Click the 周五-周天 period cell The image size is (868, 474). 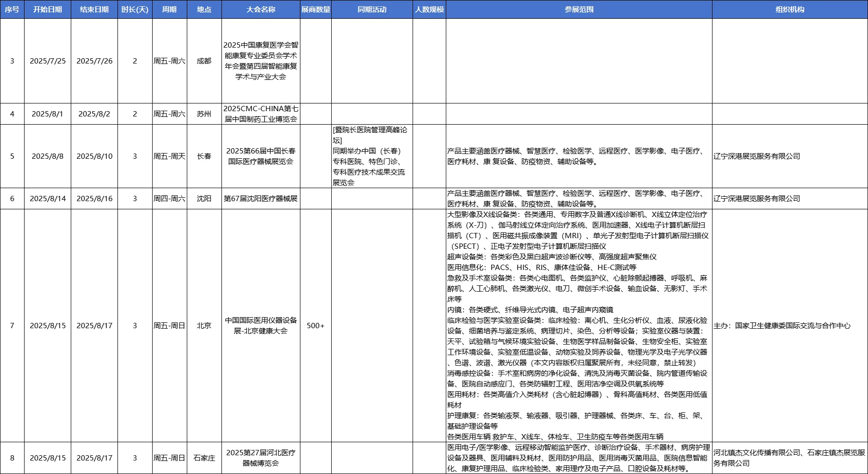tap(169, 156)
